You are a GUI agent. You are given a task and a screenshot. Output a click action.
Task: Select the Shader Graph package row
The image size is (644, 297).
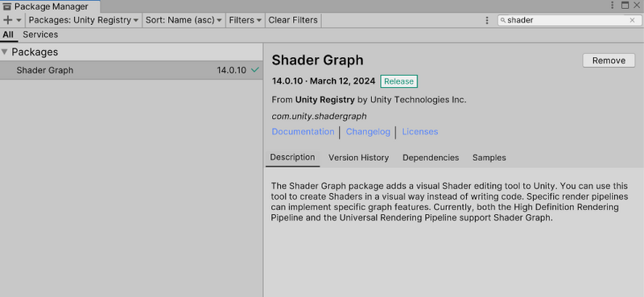tap(131, 70)
